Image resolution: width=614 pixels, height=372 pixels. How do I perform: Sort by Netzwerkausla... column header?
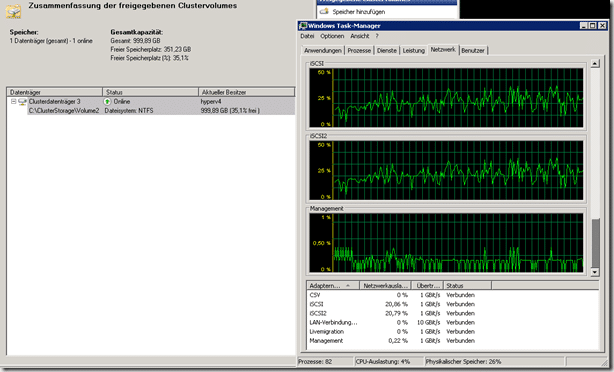(x=385, y=285)
